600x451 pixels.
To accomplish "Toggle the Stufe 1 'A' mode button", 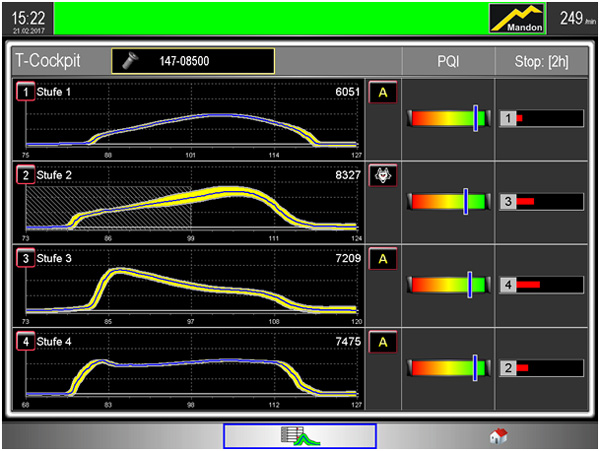I will [x=383, y=93].
